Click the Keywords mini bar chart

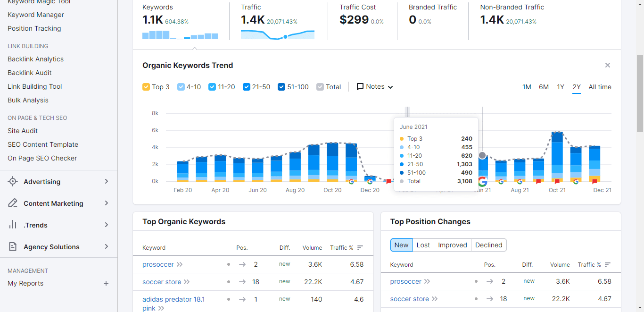[x=180, y=35]
